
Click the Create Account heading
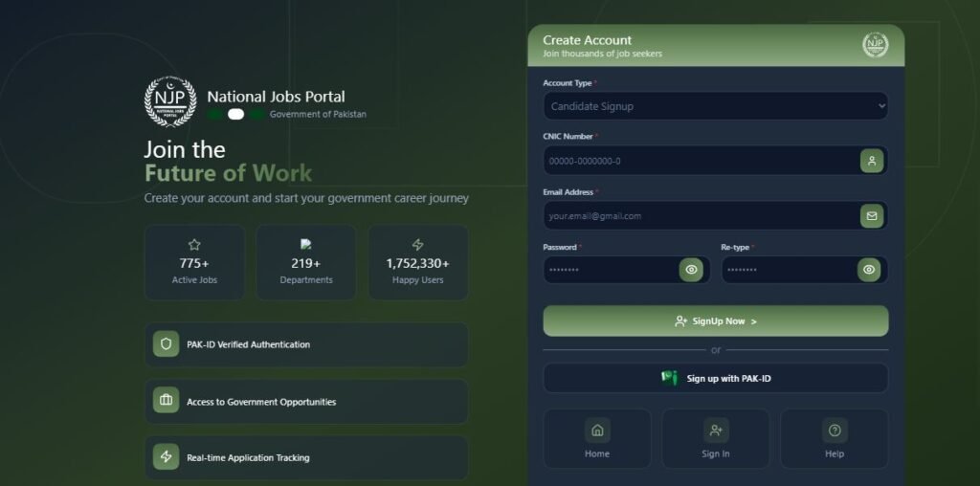[x=587, y=40]
